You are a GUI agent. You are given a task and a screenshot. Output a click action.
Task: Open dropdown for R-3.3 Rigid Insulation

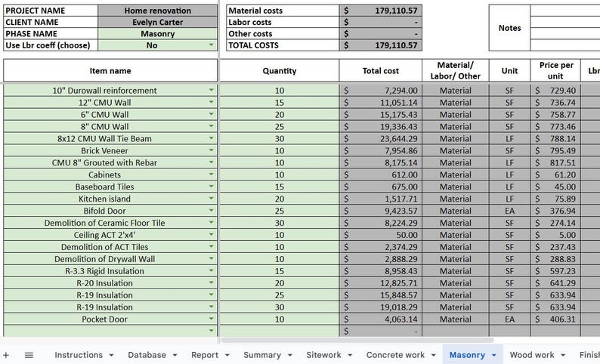[x=211, y=270]
